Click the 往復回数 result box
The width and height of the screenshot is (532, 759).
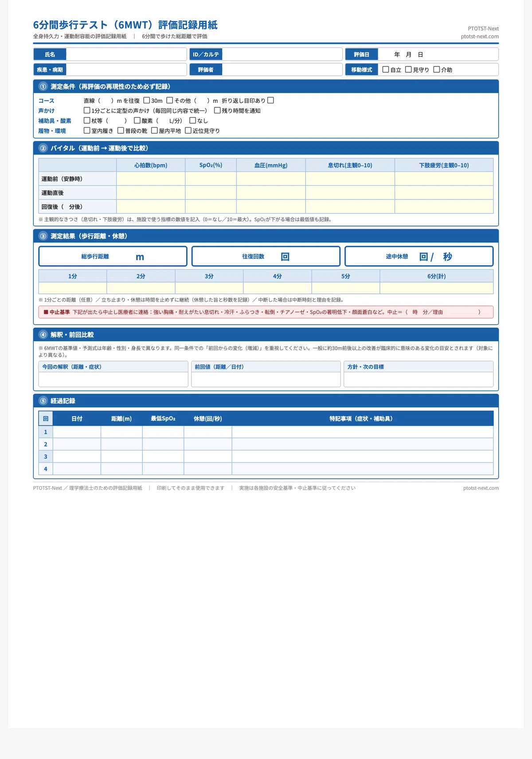(266, 256)
